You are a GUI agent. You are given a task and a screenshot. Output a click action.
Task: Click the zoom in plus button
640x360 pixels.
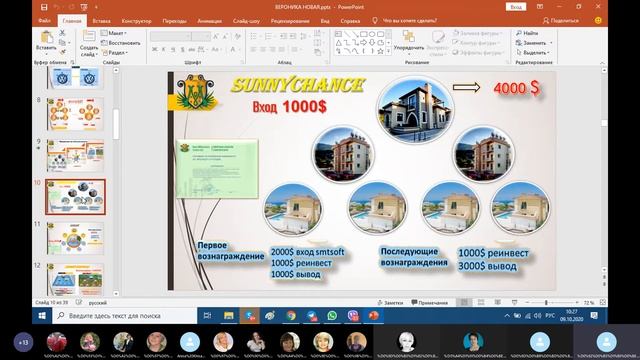coord(577,302)
